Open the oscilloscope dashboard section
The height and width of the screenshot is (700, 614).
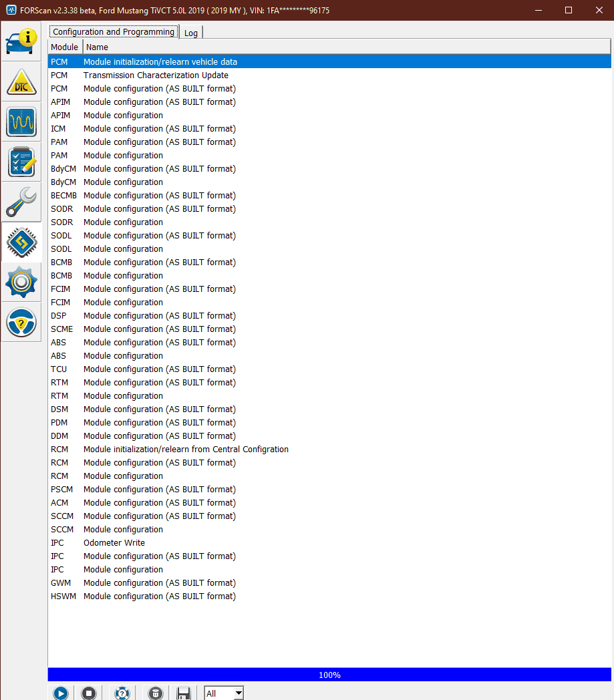[21, 122]
